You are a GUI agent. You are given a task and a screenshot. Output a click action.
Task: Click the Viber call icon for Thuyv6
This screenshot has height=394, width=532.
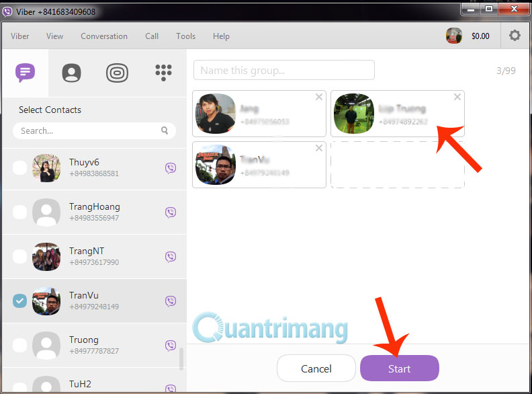171,168
